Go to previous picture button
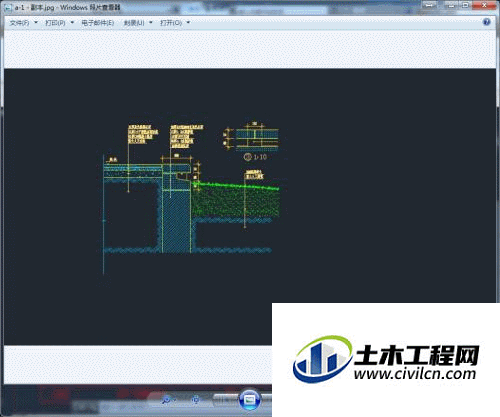Image resolution: width=500 pixels, height=417 pixels. point(226,400)
